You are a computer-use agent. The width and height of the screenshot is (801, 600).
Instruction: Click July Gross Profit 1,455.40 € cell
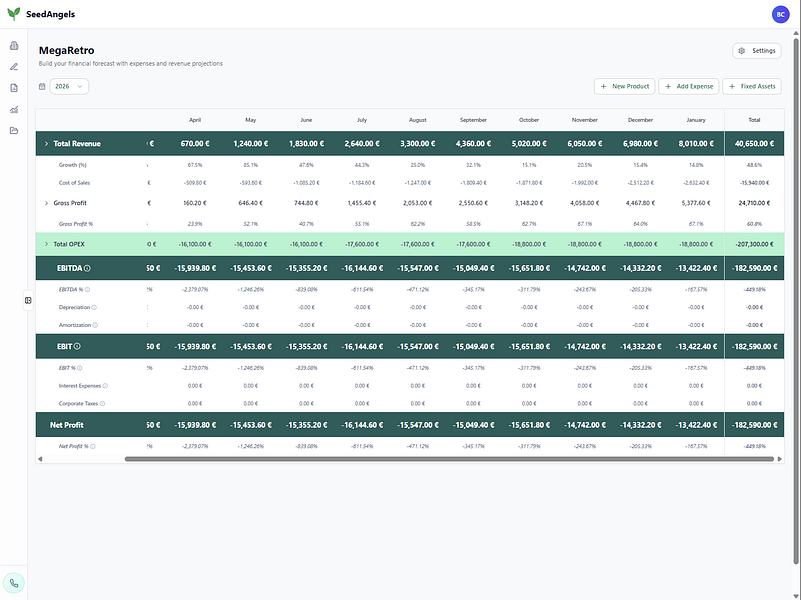[362, 203]
